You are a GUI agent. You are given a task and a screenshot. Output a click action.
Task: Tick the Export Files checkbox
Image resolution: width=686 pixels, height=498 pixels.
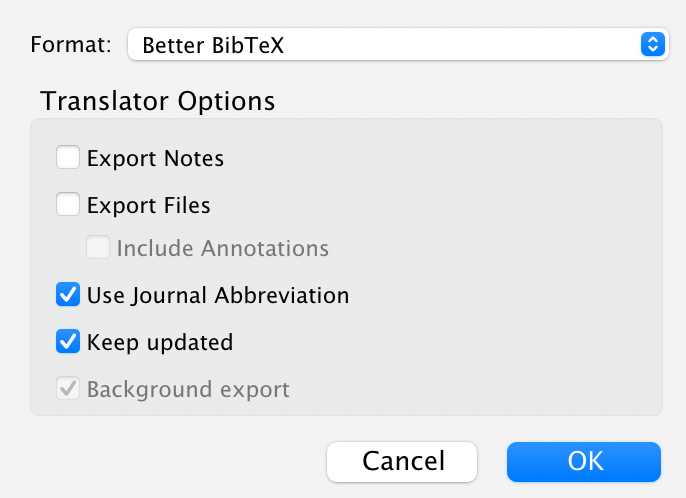coord(68,204)
